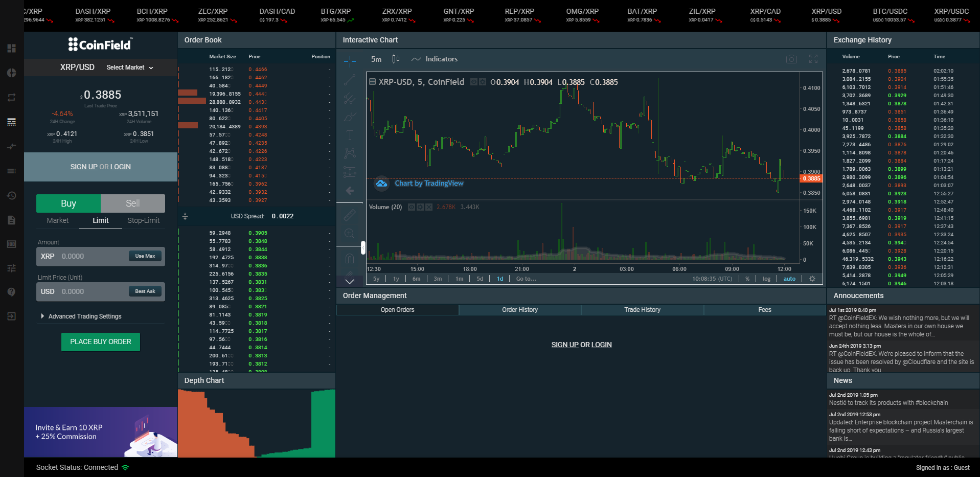Set chart range to 5d
The image size is (980, 477).
480,279
